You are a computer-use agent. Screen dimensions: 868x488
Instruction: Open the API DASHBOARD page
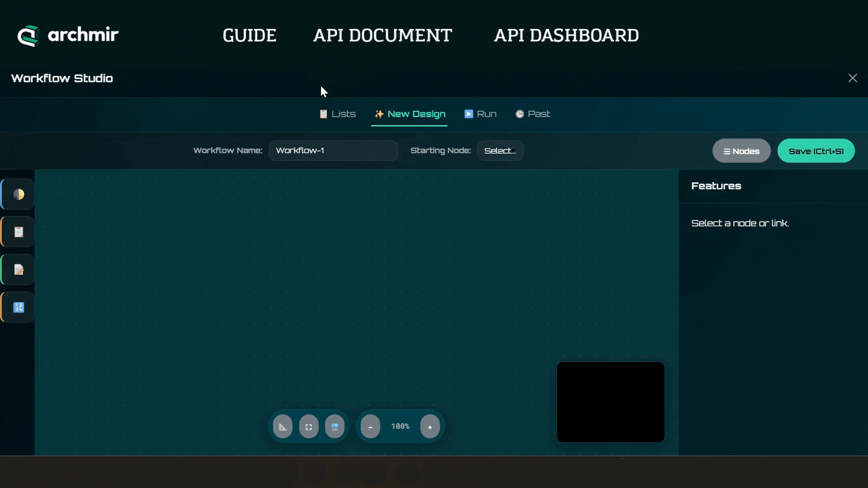point(566,35)
